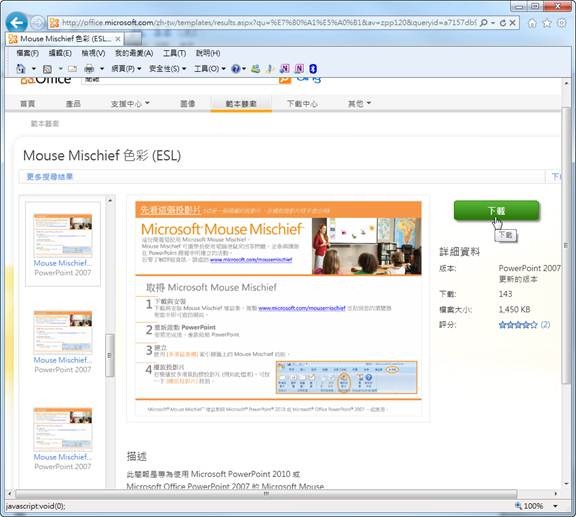Open the 檢視(V) menu
Screen dimensions: 576x517
pos(93,53)
